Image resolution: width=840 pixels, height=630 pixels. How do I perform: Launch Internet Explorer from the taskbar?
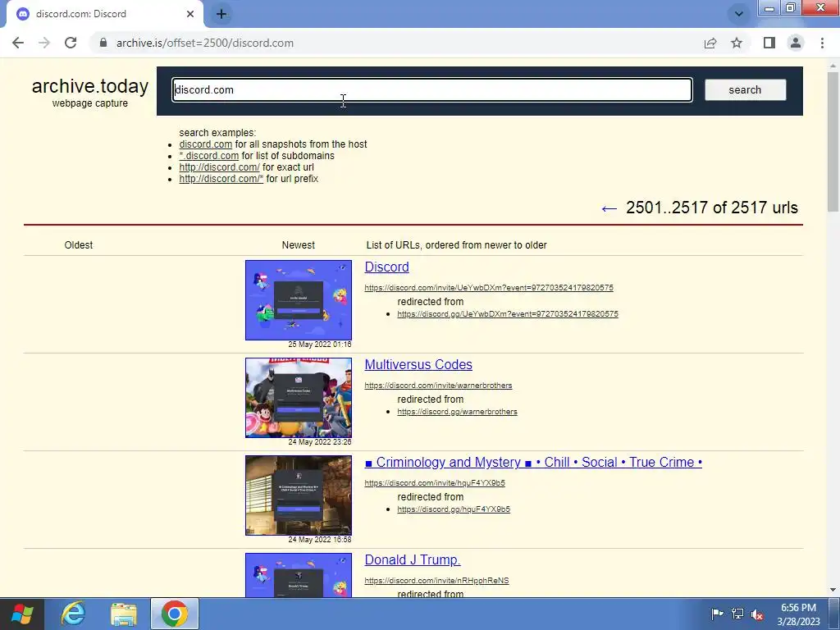(x=73, y=614)
